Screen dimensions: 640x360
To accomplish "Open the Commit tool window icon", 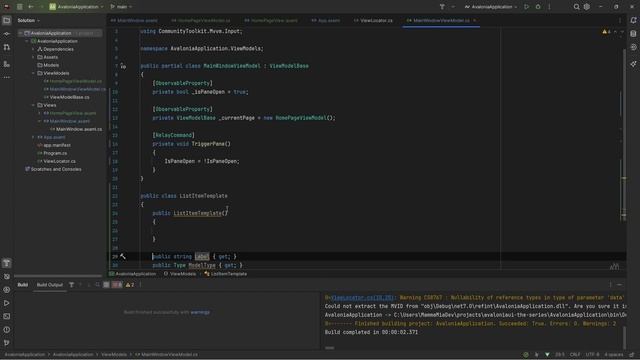I will pyautogui.click(x=7, y=34).
